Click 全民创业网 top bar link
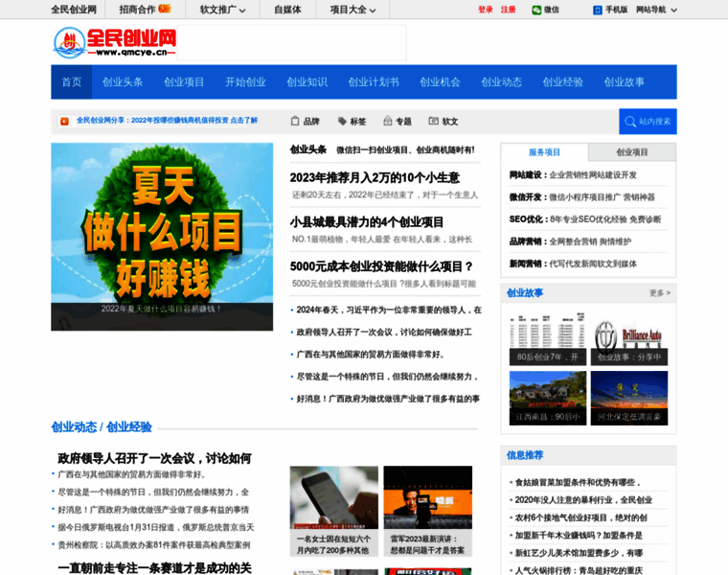Image resolution: width=728 pixels, height=575 pixels. click(x=74, y=10)
